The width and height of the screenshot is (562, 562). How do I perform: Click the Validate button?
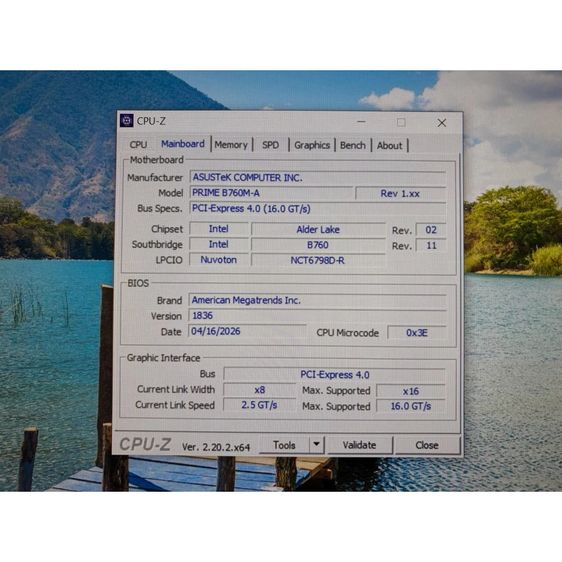[359, 445]
